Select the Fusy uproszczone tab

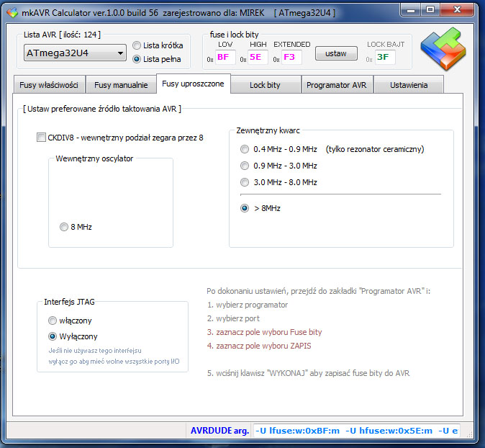pos(194,84)
